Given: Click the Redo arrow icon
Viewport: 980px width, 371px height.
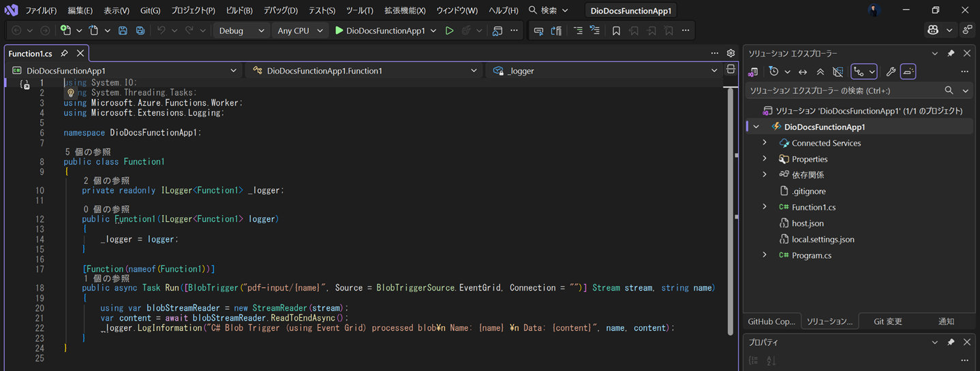Looking at the screenshot, I should (189, 31).
